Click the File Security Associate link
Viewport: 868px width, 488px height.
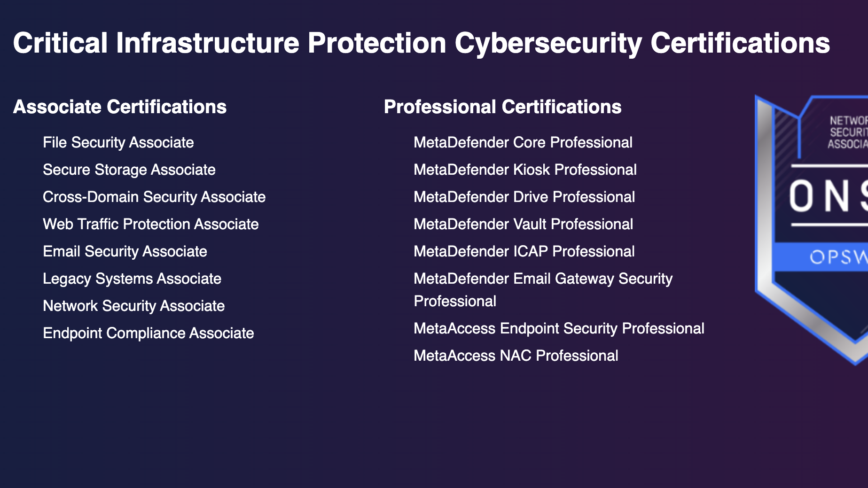(118, 142)
